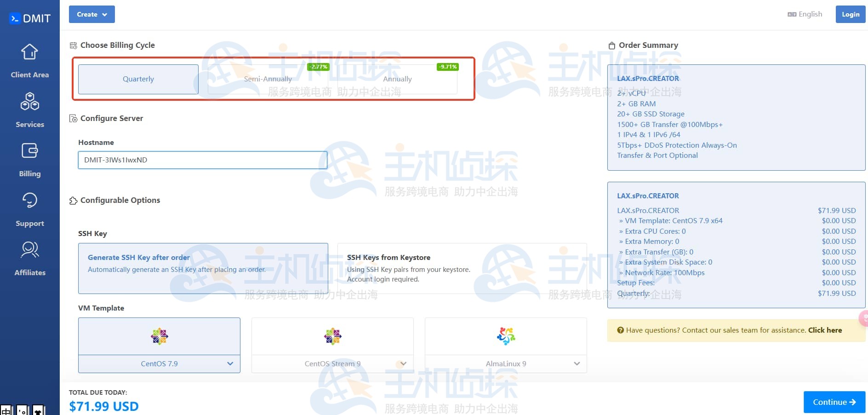Click inside the Hostname input field
This screenshot has height=415, width=868.
tap(202, 160)
